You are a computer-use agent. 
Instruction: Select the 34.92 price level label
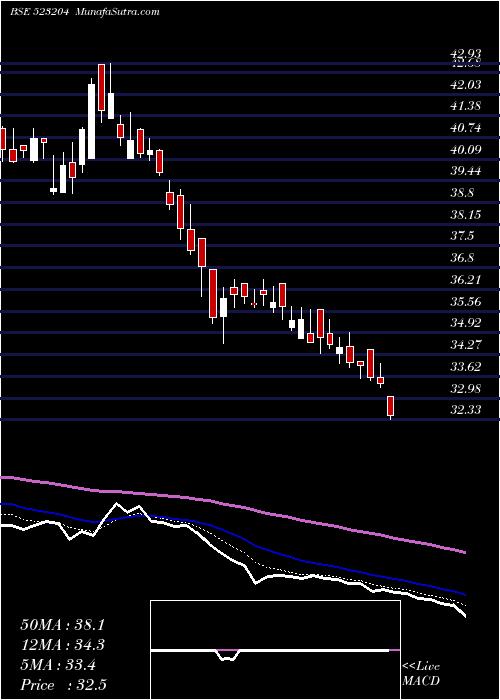tap(466, 322)
